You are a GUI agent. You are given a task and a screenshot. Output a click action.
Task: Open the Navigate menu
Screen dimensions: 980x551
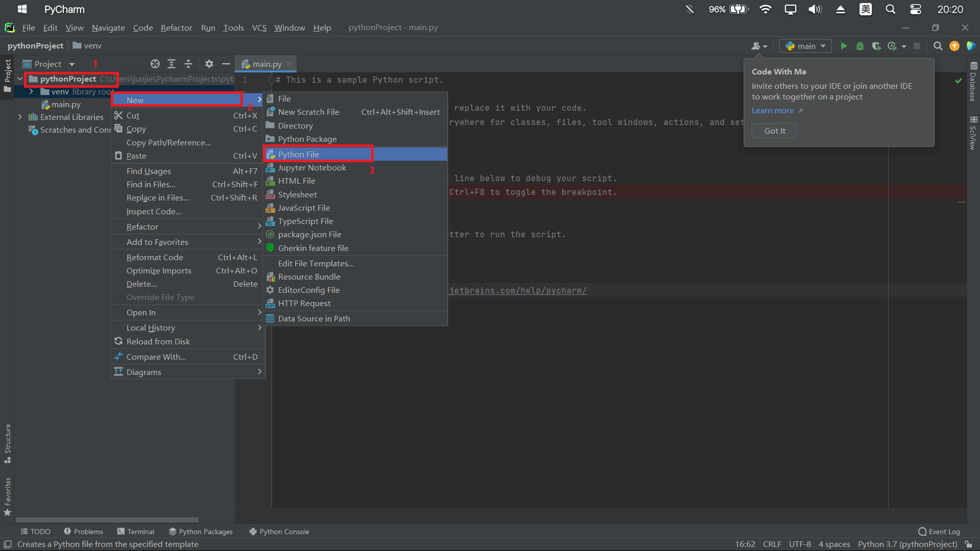tap(108, 28)
